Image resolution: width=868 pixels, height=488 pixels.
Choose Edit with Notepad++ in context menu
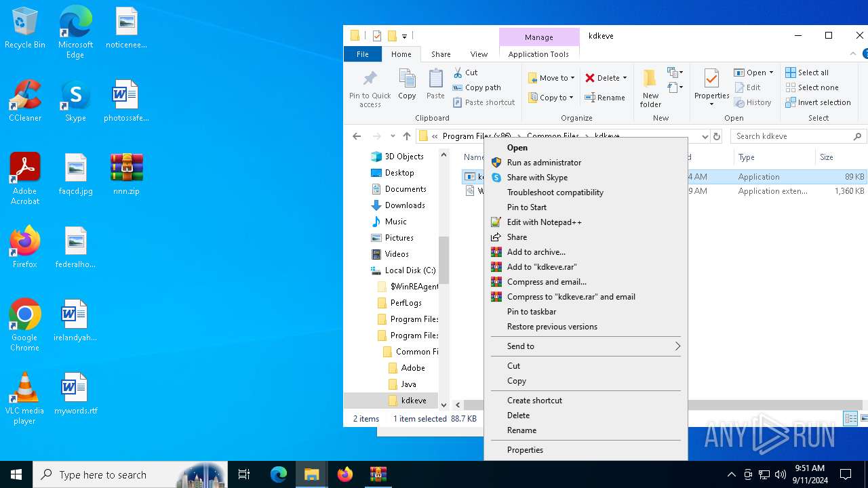[x=586, y=222]
